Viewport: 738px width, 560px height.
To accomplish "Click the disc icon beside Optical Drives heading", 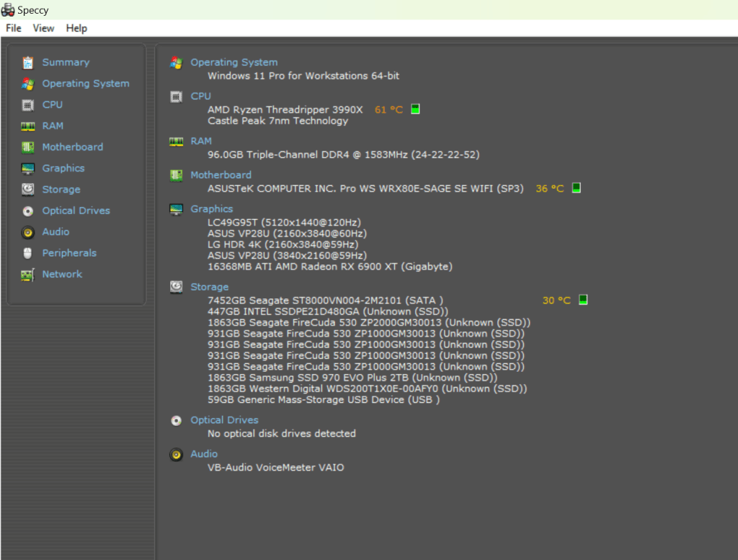I will coord(176,421).
